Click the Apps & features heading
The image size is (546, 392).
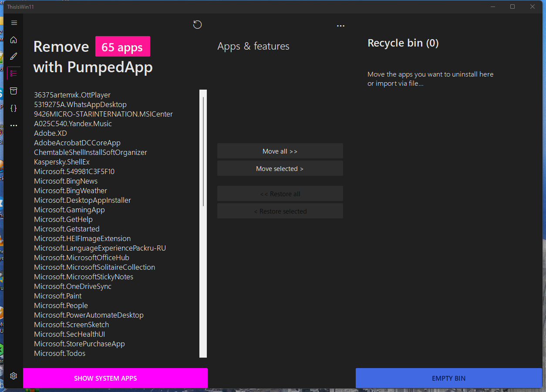pyautogui.click(x=253, y=46)
